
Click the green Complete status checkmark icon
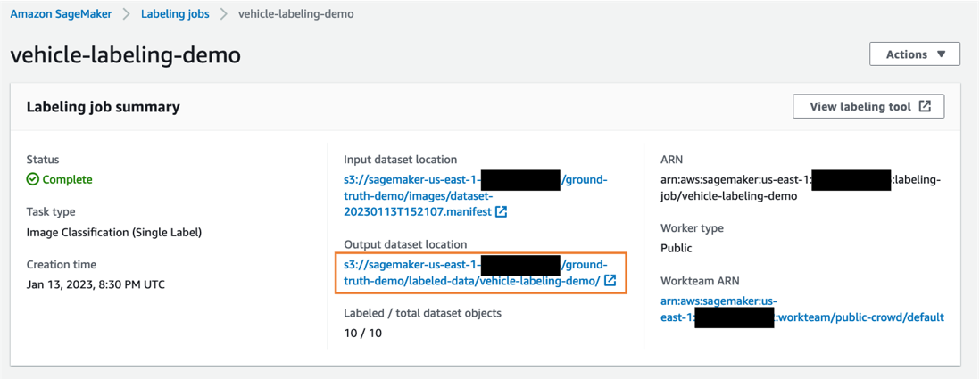pos(33,179)
